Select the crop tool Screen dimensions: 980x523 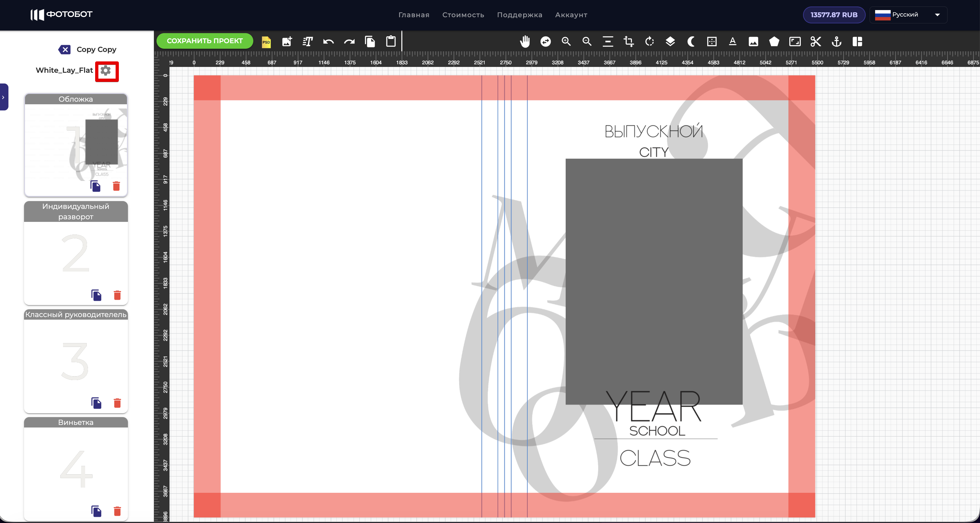[x=628, y=42]
